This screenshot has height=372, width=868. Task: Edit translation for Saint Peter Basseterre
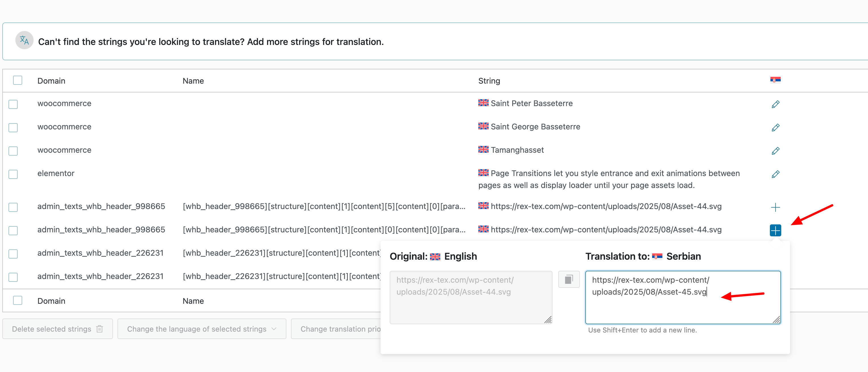775,104
